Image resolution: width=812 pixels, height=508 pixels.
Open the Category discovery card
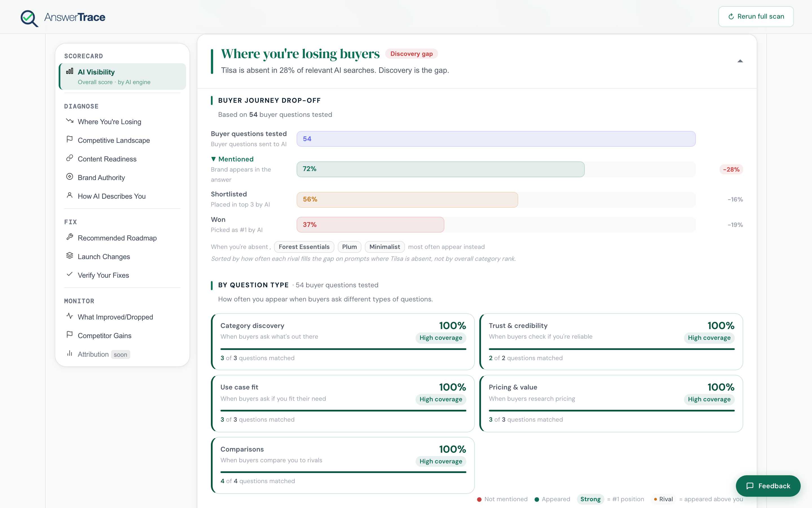(343, 342)
